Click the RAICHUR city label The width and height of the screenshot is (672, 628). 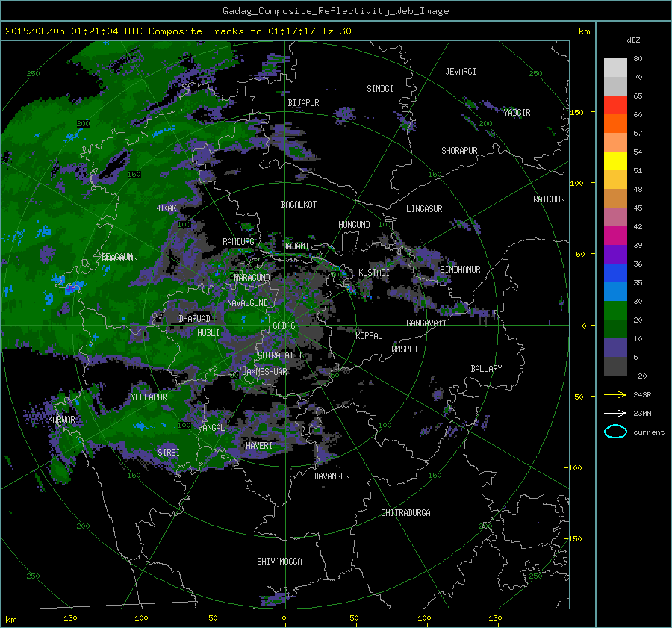pyautogui.click(x=549, y=199)
